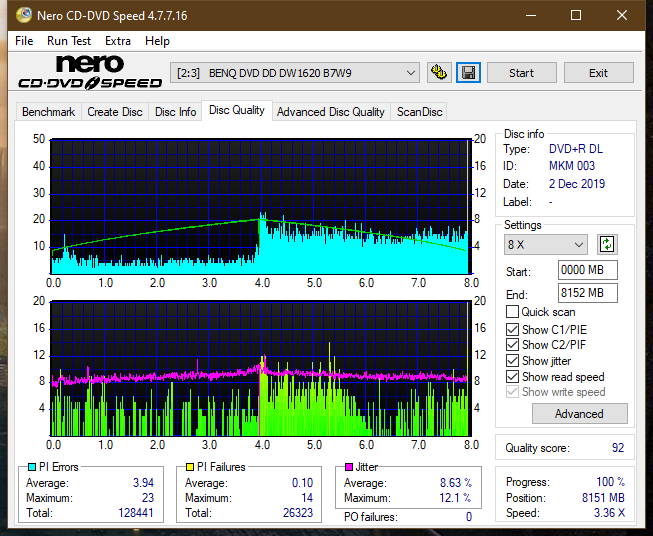
Task: Click PI Failures maximum 14
Action: 307,498
